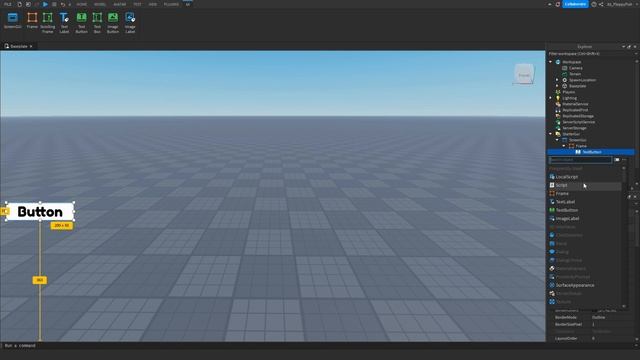Click the view orientation cube in the viewport
640x360 pixels.
point(524,74)
